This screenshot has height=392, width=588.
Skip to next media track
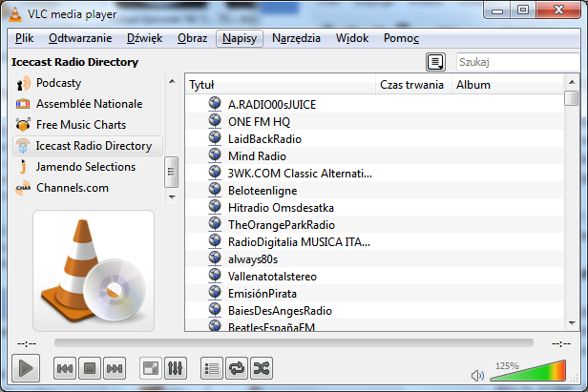coord(115,368)
